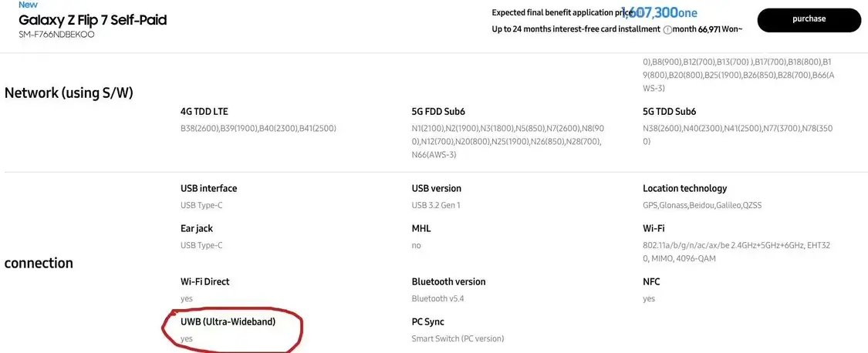Click the PC Sync label
This screenshot has height=353, width=868.
[x=428, y=321]
